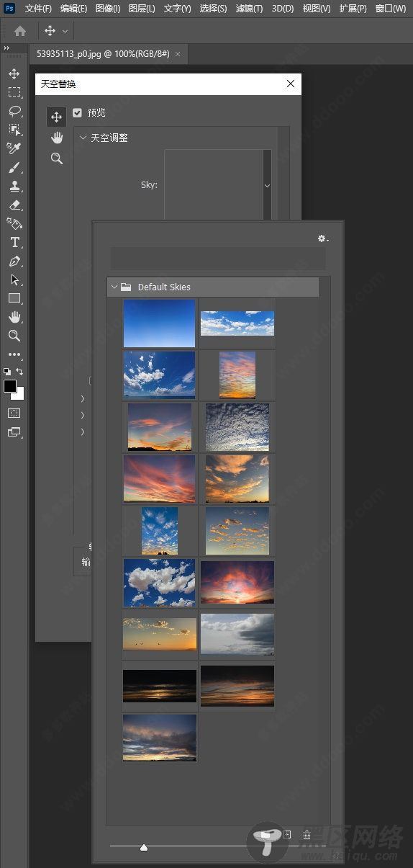Select the Pen tool
Screen dimensions: 413x868
[x=14, y=261]
